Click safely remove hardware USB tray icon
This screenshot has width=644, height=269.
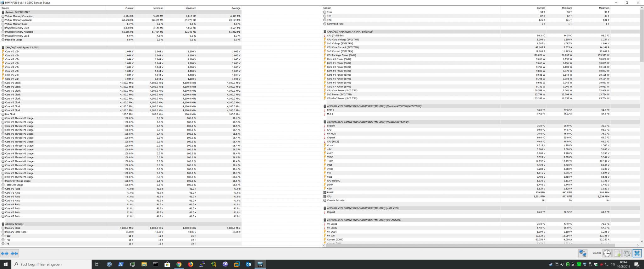pyautogui.click(x=590, y=264)
